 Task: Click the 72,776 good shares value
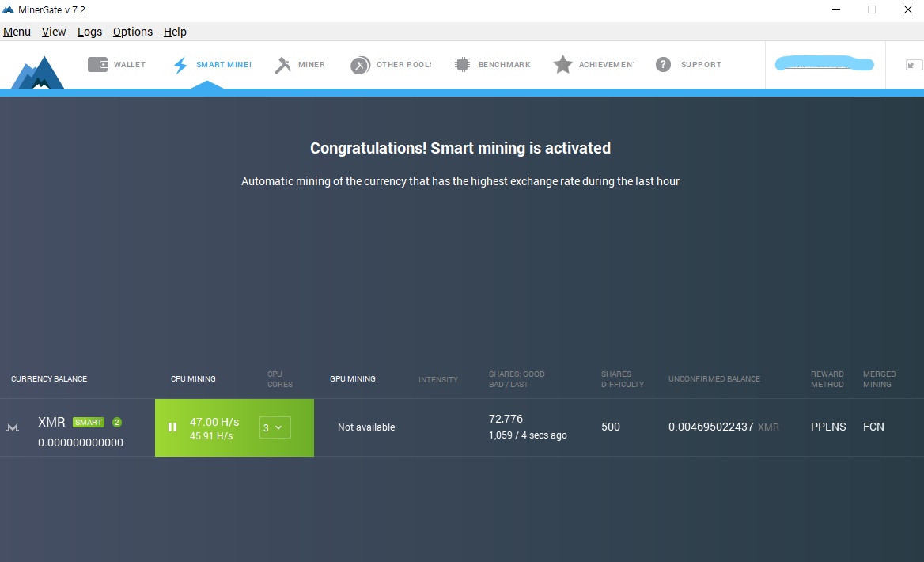pos(506,419)
